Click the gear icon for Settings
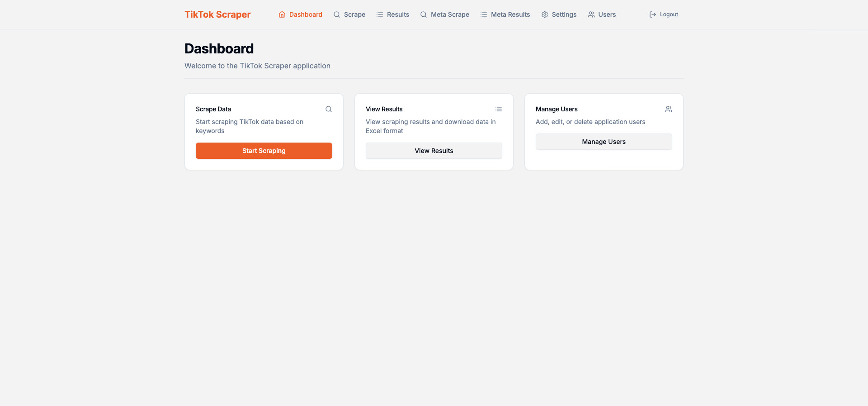Viewport: 868px width, 406px height. click(x=545, y=14)
